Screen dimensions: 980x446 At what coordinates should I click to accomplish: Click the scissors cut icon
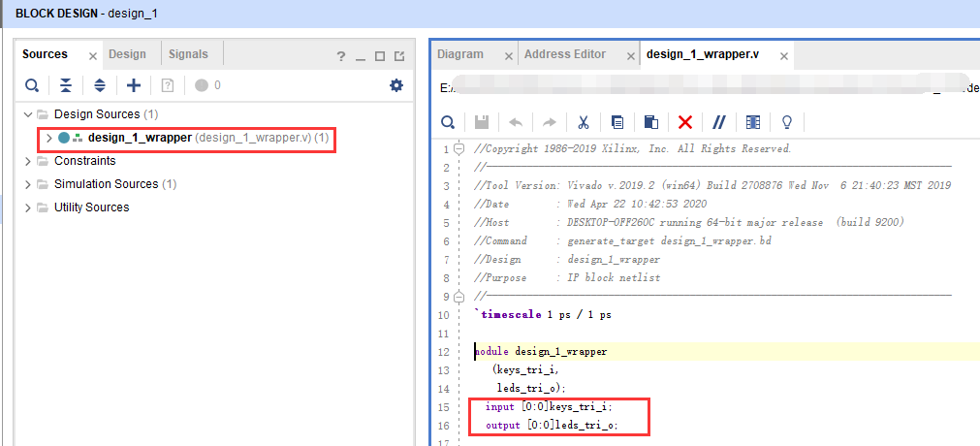click(x=584, y=122)
